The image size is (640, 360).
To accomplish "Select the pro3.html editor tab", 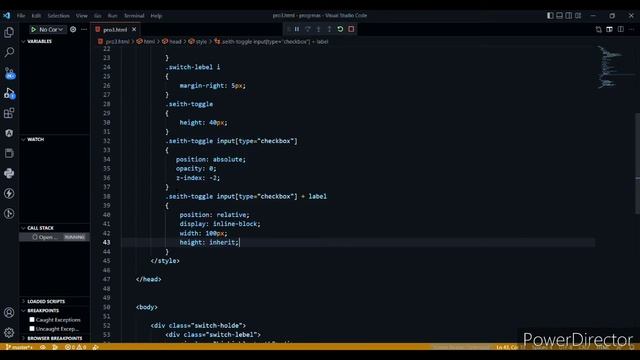I will click(115, 29).
